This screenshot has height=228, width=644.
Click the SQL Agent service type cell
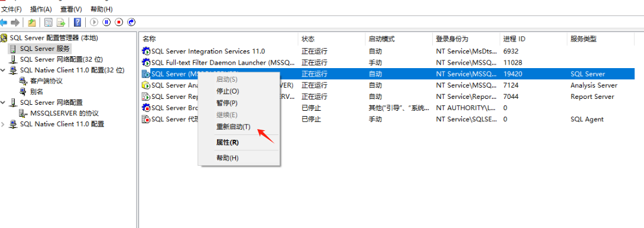(x=587, y=119)
